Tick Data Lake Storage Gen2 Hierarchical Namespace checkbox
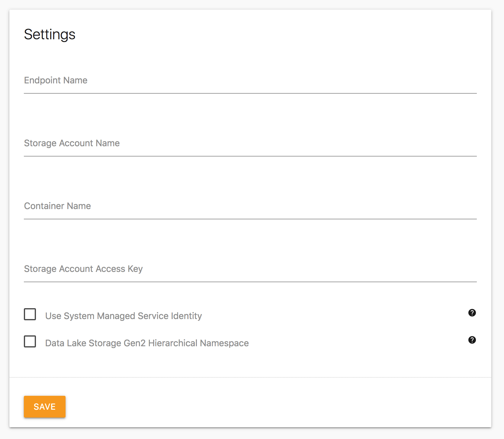The image size is (504, 439). 30,341
